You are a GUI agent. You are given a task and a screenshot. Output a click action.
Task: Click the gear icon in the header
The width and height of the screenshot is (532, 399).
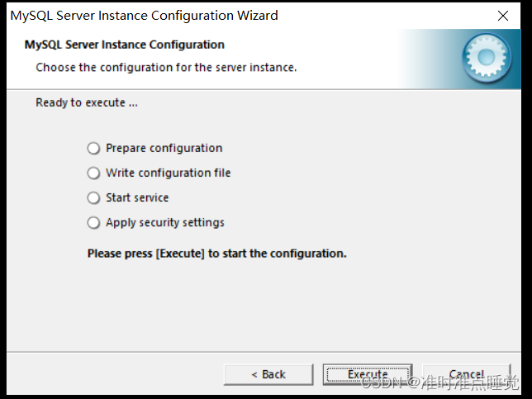[x=485, y=58]
